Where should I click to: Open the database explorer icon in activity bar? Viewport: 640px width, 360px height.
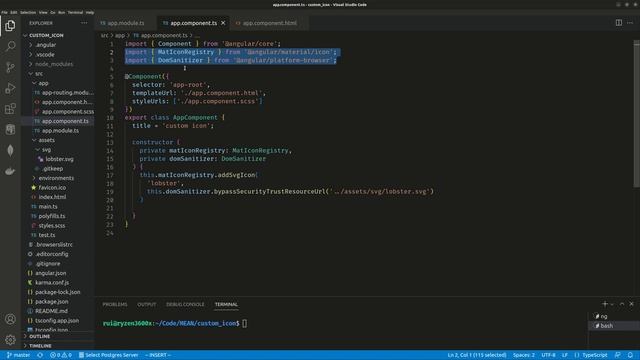pyautogui.click(x=10, y=129)
